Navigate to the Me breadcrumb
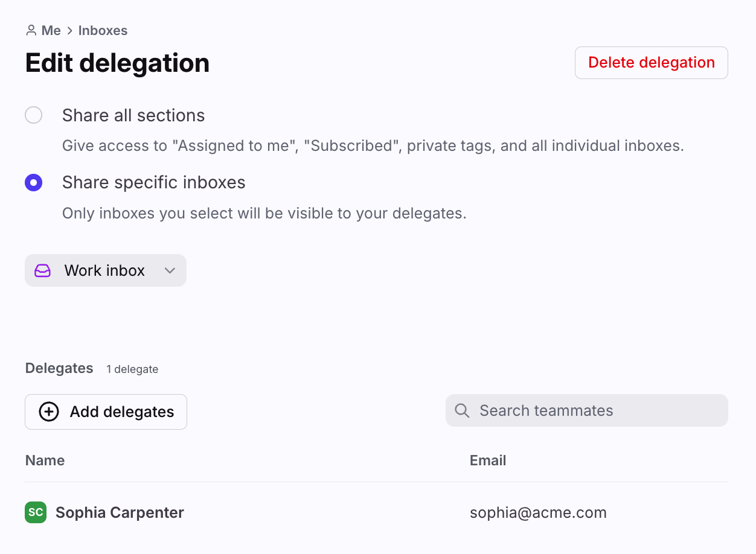The height and width of the screenshot is (554, 756). pos(51,30)
